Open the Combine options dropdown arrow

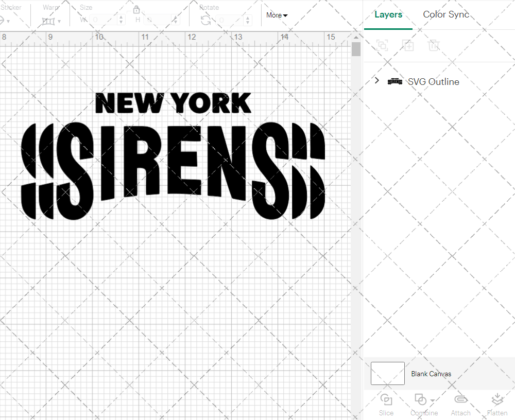(x=432, y=400)
